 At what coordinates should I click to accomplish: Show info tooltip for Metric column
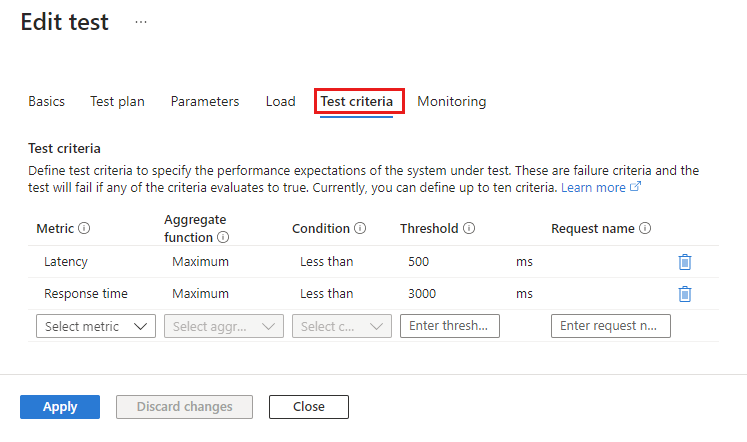point(84,228)
